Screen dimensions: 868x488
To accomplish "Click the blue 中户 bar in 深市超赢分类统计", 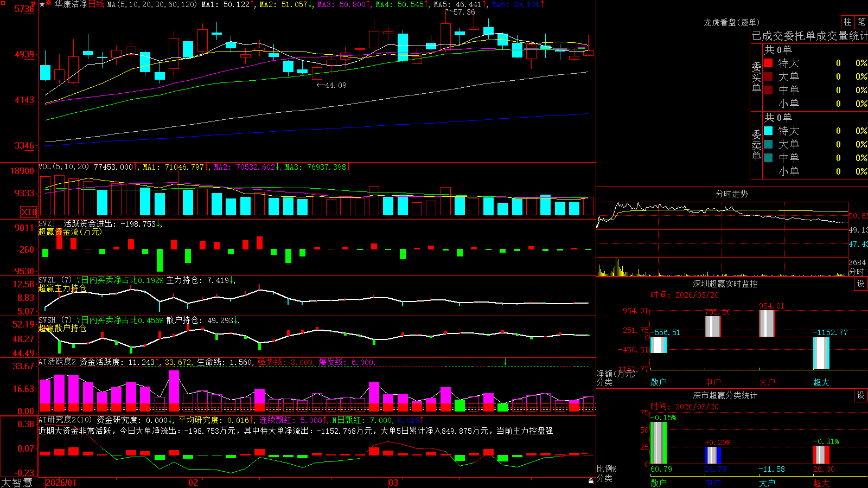I will point(712,455).
